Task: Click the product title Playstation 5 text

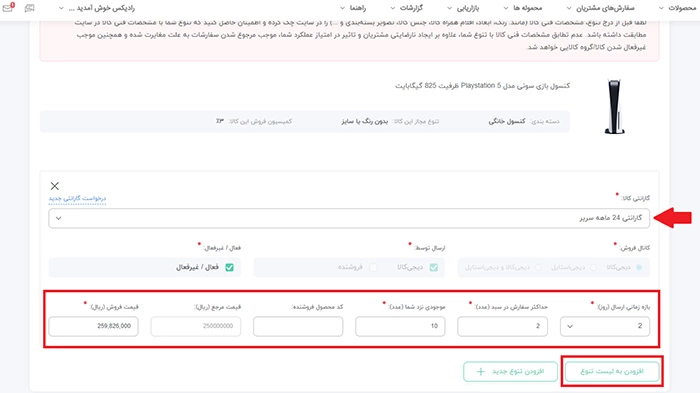Action: pyautogui.click(x=482, y=86)
